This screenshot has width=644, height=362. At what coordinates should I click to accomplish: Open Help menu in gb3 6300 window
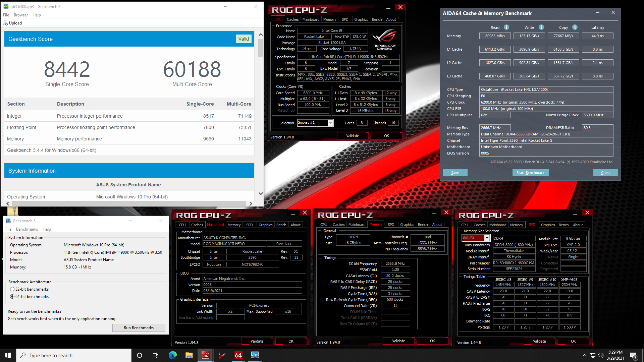[x=37, y=15]
